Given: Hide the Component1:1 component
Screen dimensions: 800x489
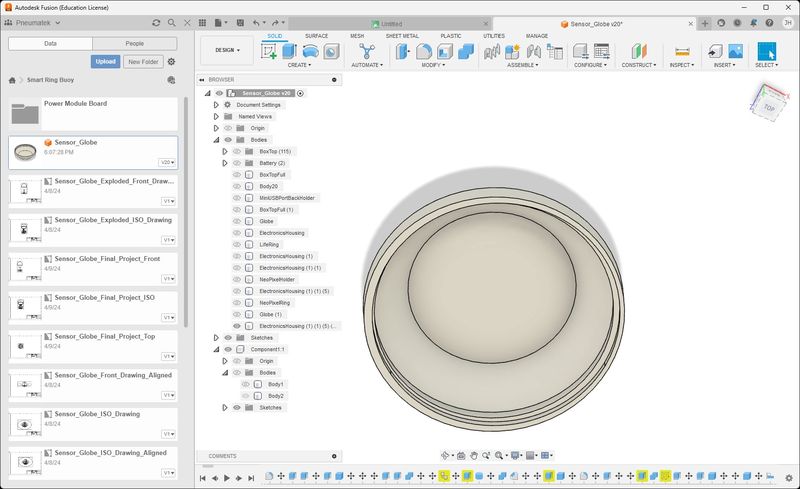Looking at the screenshot, I should [228, 350].
